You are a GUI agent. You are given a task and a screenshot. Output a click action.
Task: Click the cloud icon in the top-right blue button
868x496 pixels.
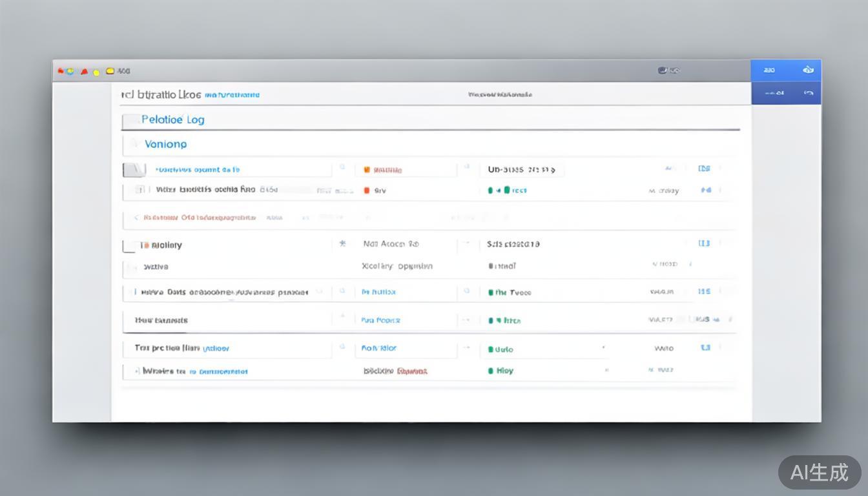click(x=807, y=70)
